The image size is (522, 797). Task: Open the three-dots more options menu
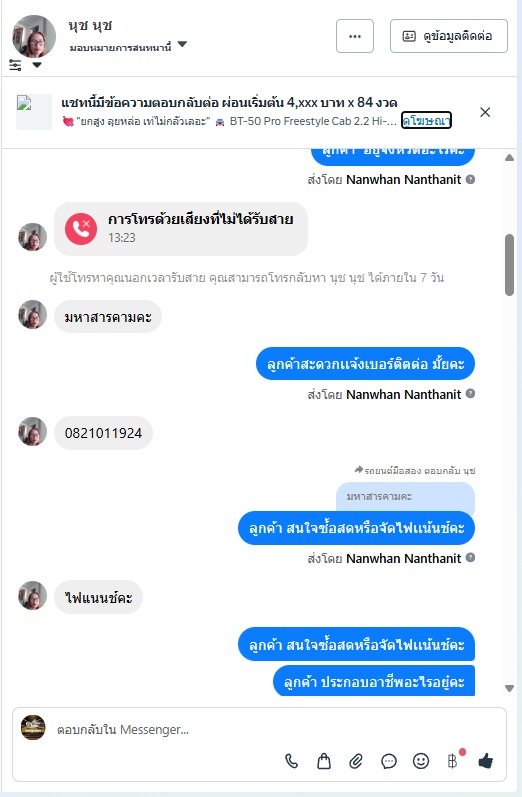355,36
